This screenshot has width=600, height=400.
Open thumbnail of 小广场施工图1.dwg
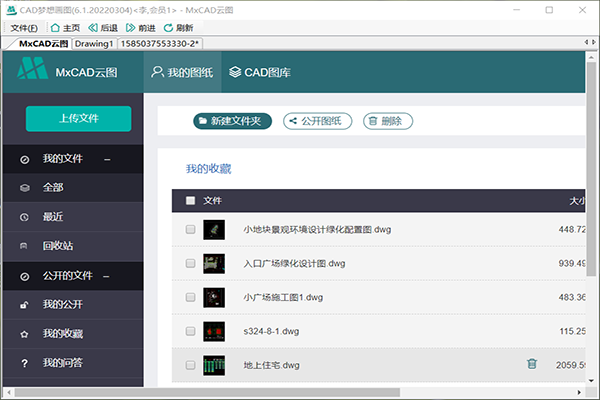click(215, 297)
